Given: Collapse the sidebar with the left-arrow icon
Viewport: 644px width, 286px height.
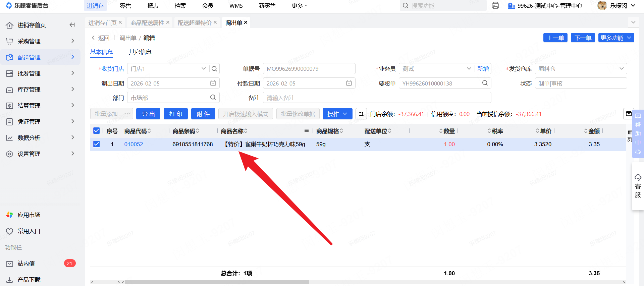Looking at the screenshot, I should point(72,25).
